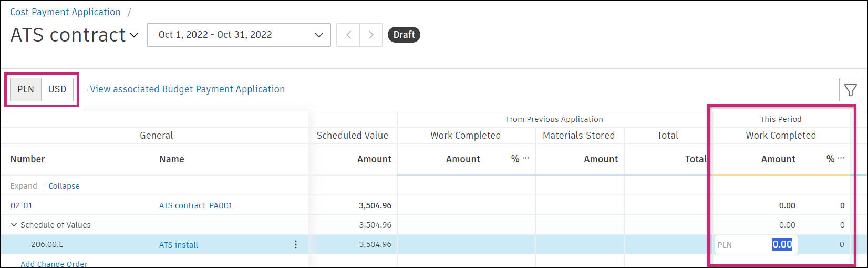Click the Expand link
The image size is (868, 268).
[x=24, y=186]
